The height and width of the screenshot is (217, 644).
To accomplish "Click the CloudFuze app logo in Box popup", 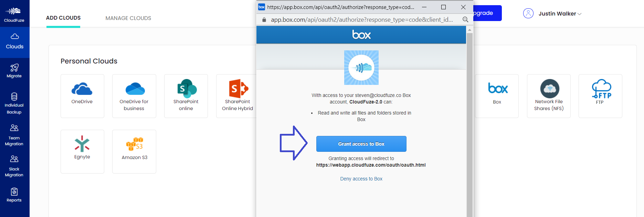I will pos(361,68).
